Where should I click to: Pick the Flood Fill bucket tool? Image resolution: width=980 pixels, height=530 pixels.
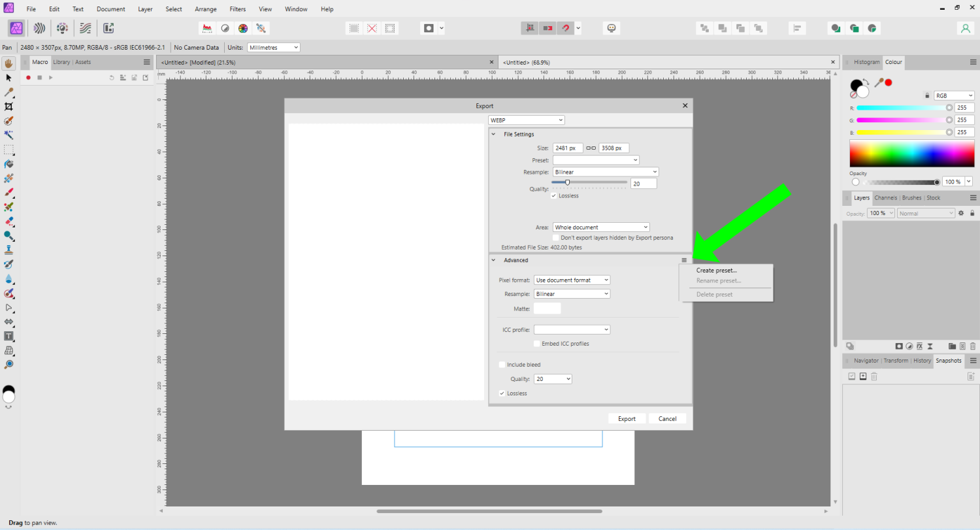(x=8, y=164)
